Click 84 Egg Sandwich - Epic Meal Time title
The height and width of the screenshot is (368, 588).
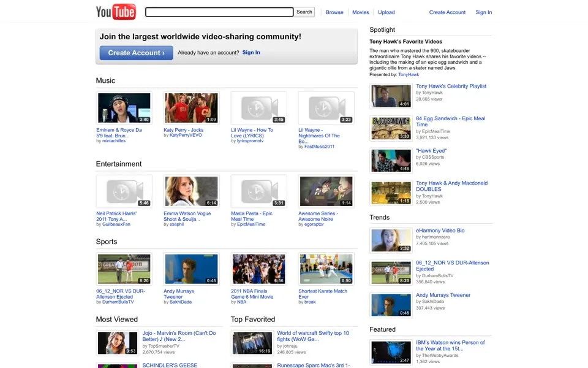(450, 121)
